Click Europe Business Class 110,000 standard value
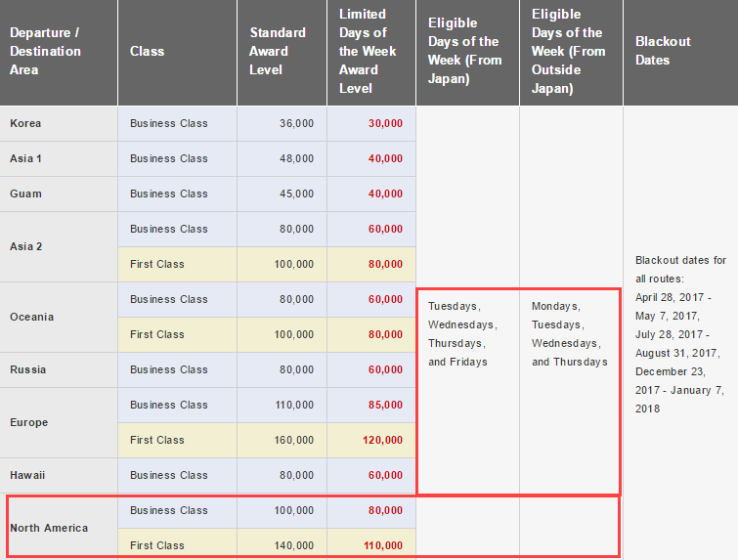Screen dimensions: 738x560 [x=294, y=405]
